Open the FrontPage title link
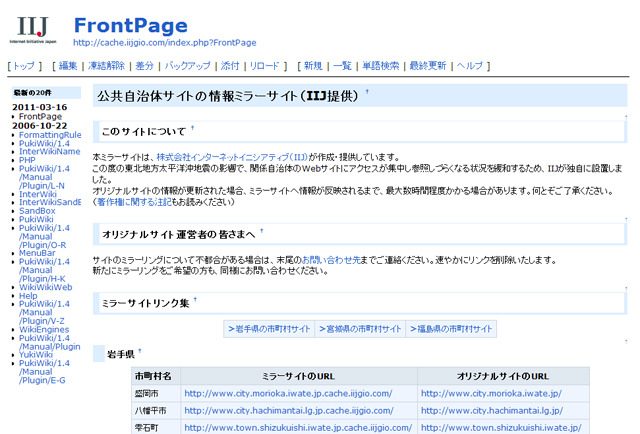Image resolution: width=640 pixels, height=434 pixels. click(x=131, y=25)
